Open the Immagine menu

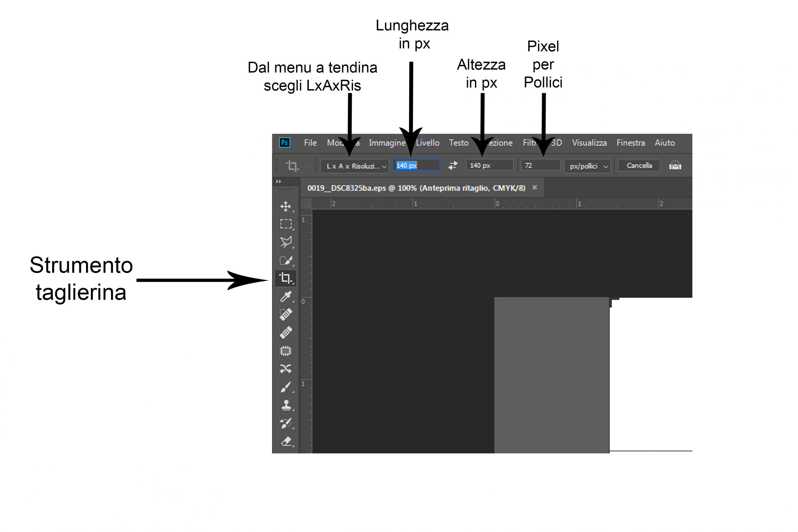click(x=387, y=143)
